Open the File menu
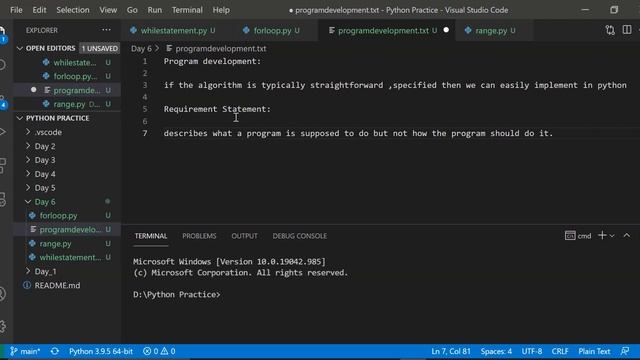The image size is (640, 360). tap(16, 10)
